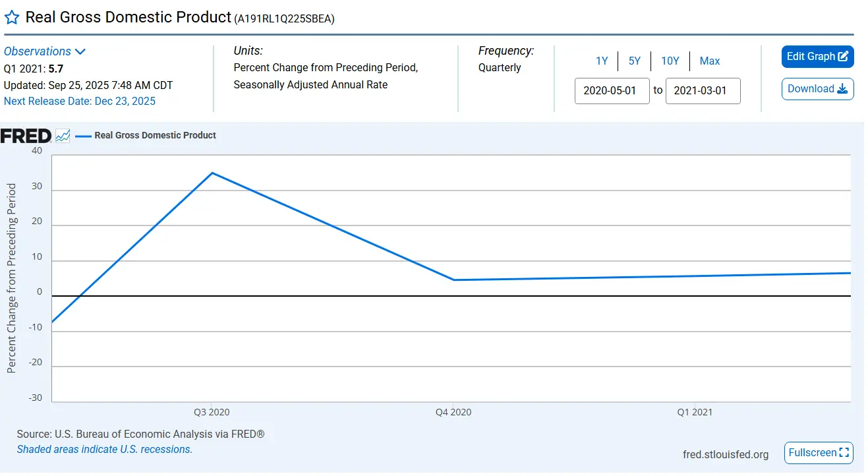Expand the Observations dropdown chevron

pyautogui.click(x=80, y=51)
